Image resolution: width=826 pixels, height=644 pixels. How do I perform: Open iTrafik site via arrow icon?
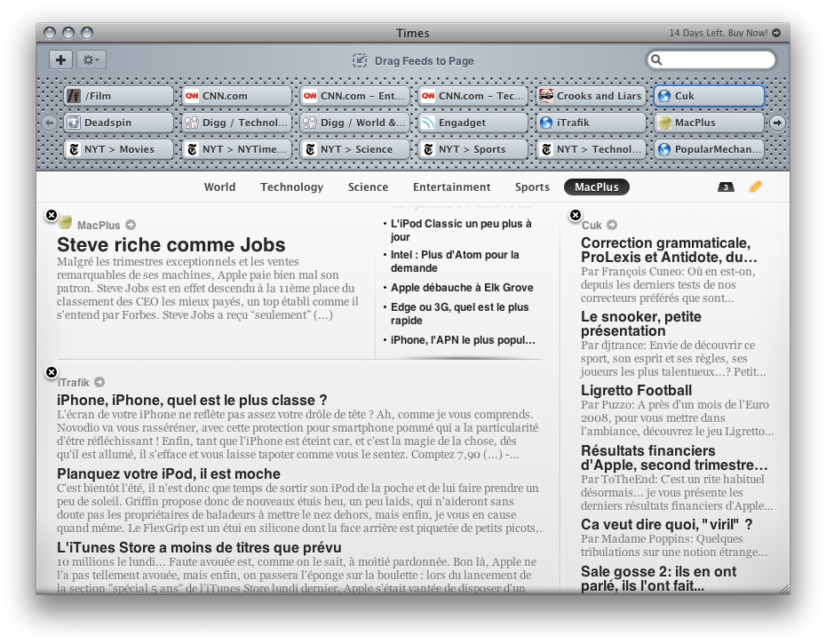[x=99, y=382]
